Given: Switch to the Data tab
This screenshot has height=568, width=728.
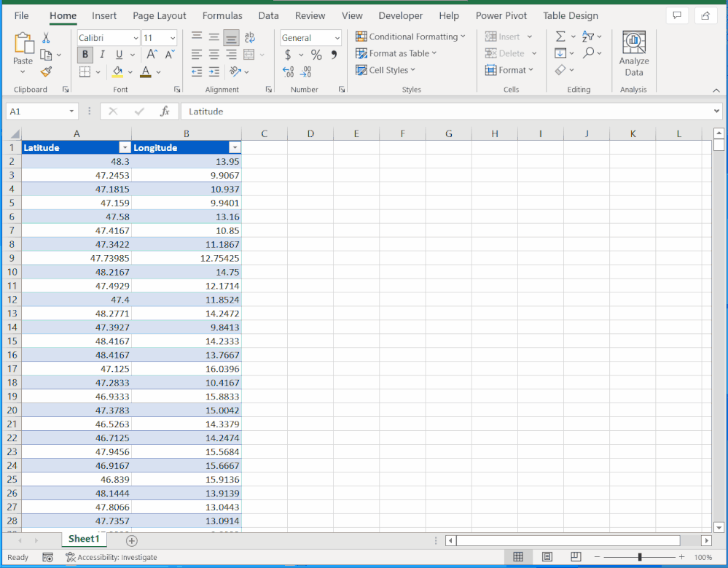Looking at the screenshot, I should pyautogui.click(x=268, y=16).
